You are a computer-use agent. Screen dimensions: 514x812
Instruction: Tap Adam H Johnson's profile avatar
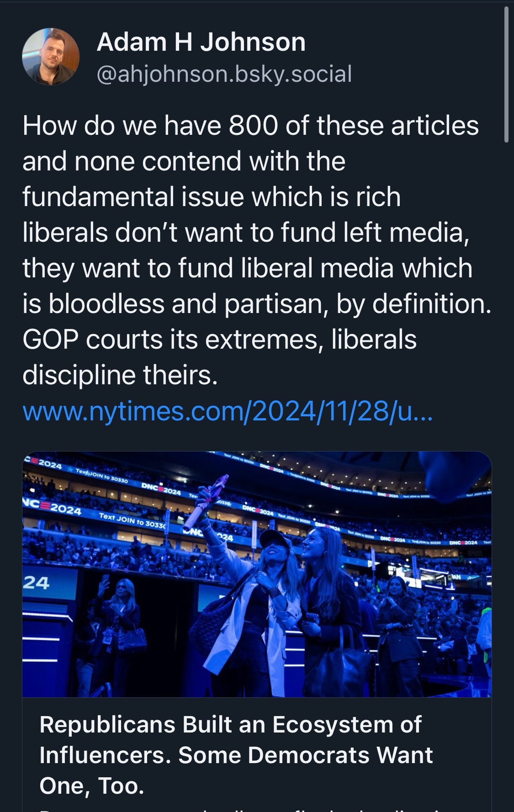(x=51, y=57)
